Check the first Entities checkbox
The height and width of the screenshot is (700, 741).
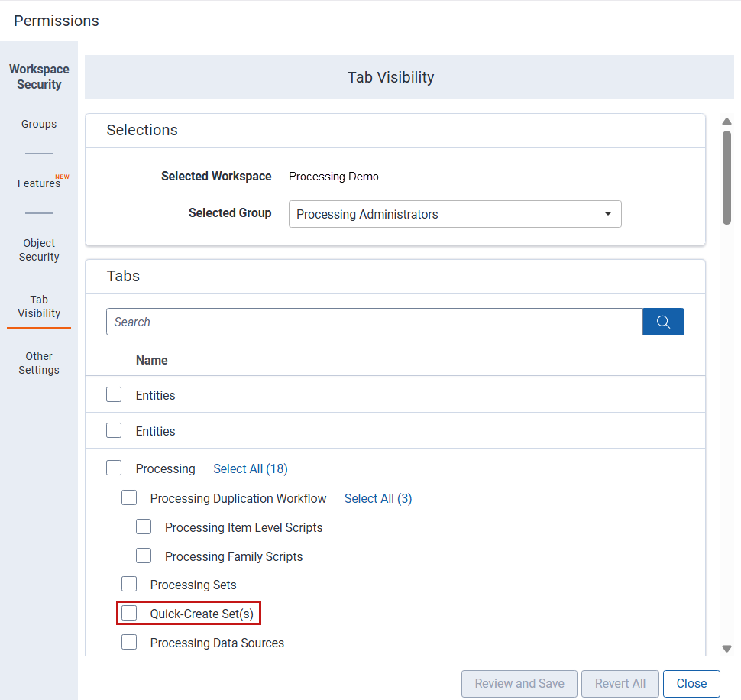pyautogui.click(x=114, y=394)
